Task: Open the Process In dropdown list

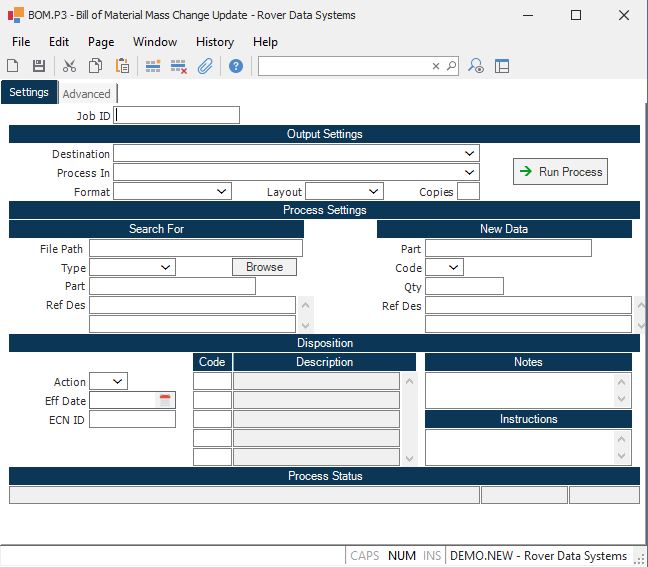Action: (x=470, y=173)
